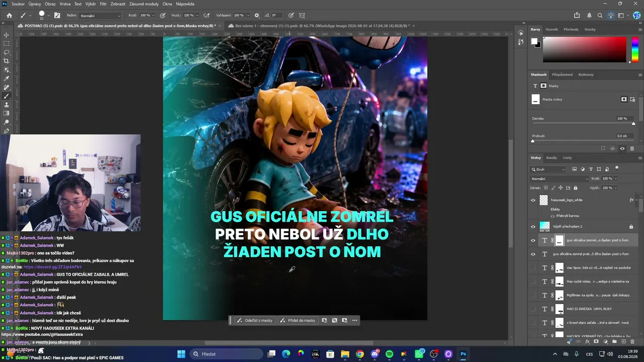Open the Photoshop search icon
Screen dimensions: 644x362
point(600,16)
